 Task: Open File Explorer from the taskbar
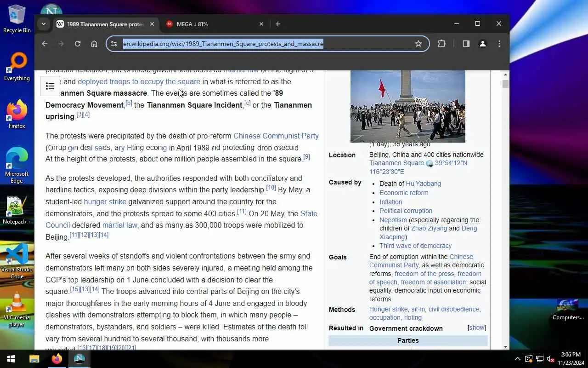point(34,359)
